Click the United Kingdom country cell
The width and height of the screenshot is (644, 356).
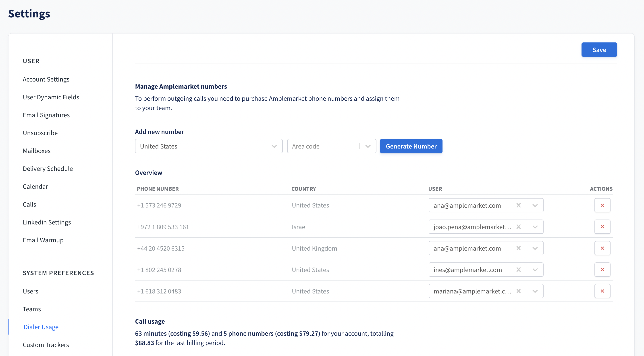pos(314,248)
